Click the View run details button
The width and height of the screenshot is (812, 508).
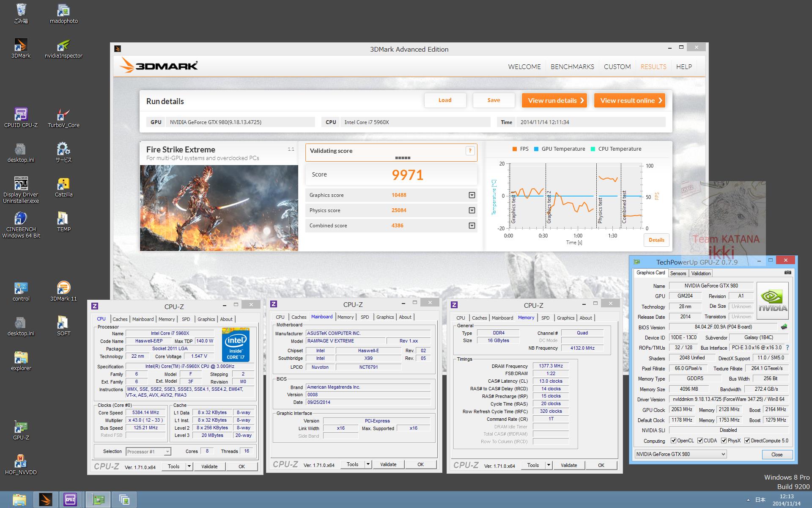pyautogui.click(x=554, y=100)
